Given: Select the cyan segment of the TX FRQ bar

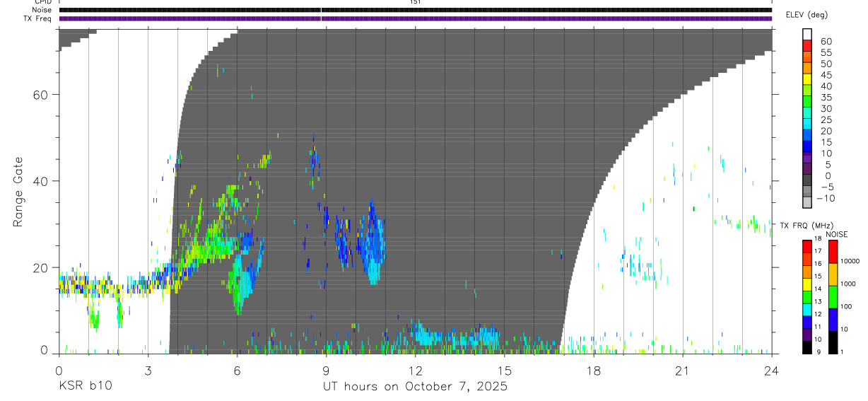Looking at the screenshot, I should point(807,309).
